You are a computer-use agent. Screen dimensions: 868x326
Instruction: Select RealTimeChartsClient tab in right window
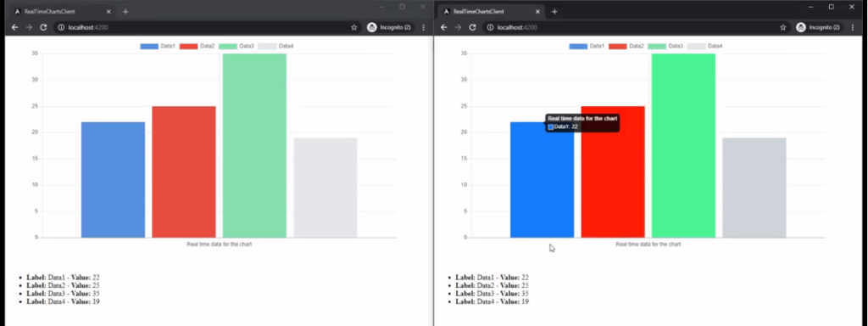(492, 12)
